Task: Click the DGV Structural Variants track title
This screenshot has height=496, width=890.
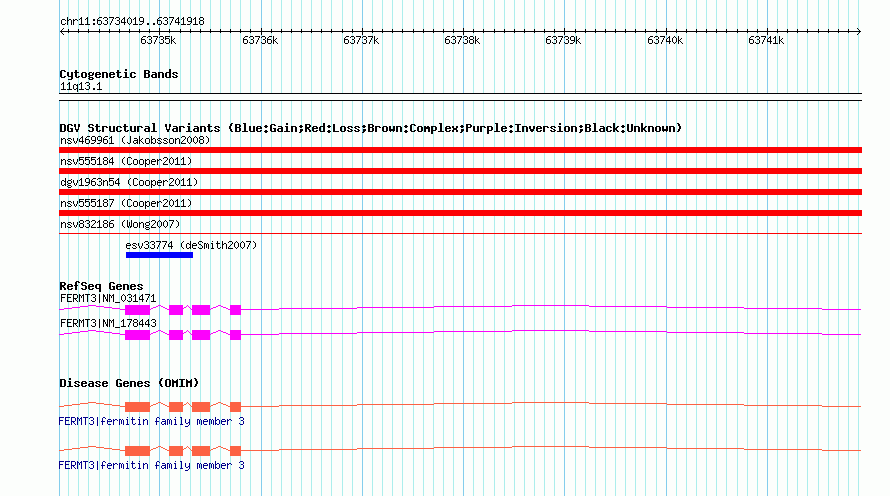Action: [371, 128]
